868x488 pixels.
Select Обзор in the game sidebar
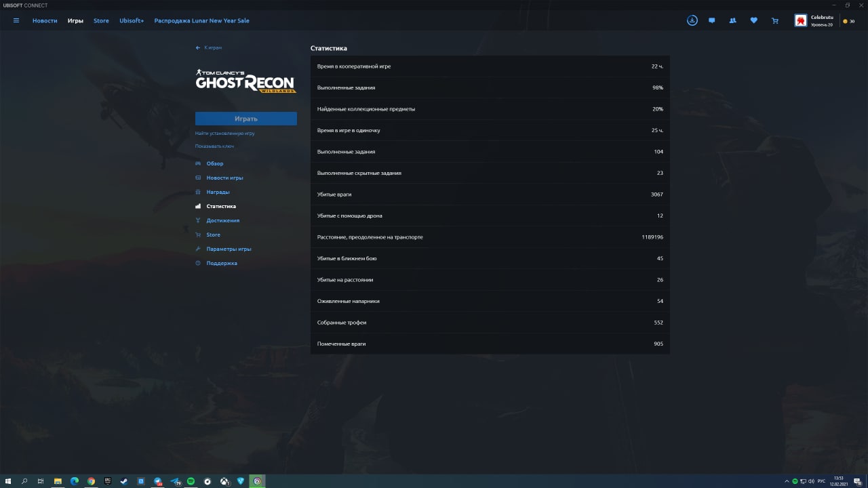[215, 163]
